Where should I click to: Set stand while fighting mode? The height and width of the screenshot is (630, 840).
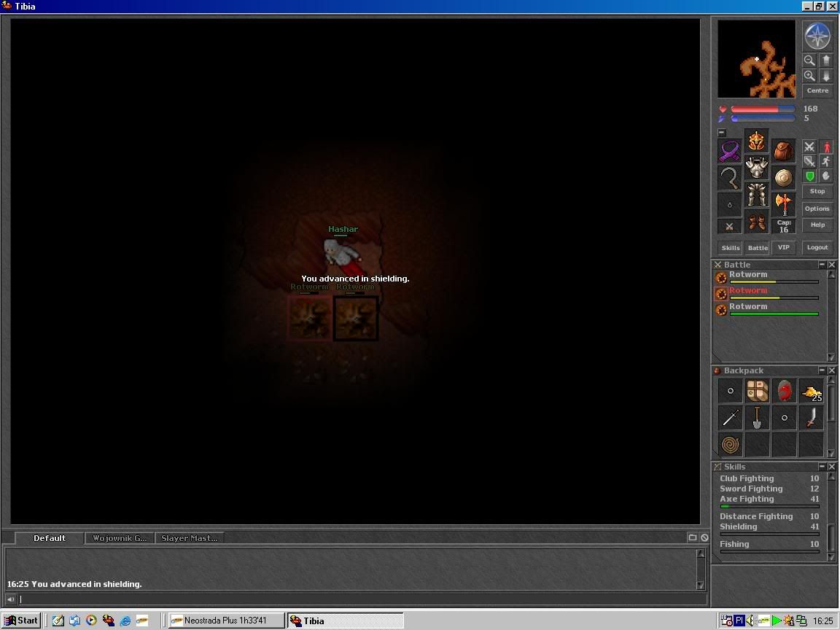[826, 147]
